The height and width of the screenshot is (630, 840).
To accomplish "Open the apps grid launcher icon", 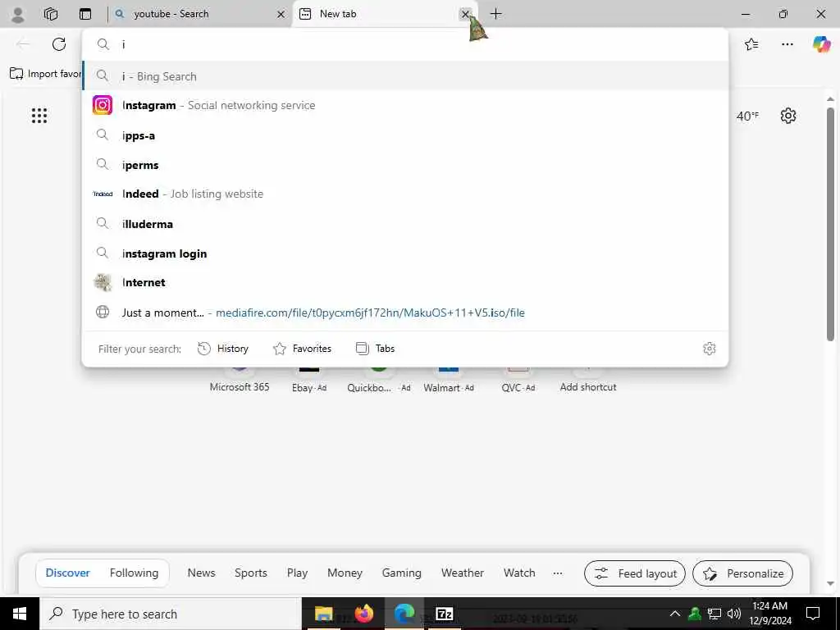I will (x=39, y=115).
